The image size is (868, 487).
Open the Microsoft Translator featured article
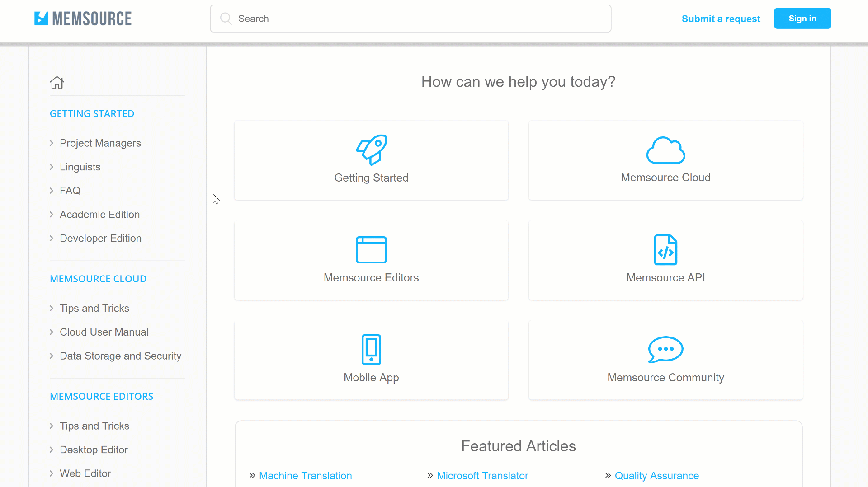click(482, 476)
